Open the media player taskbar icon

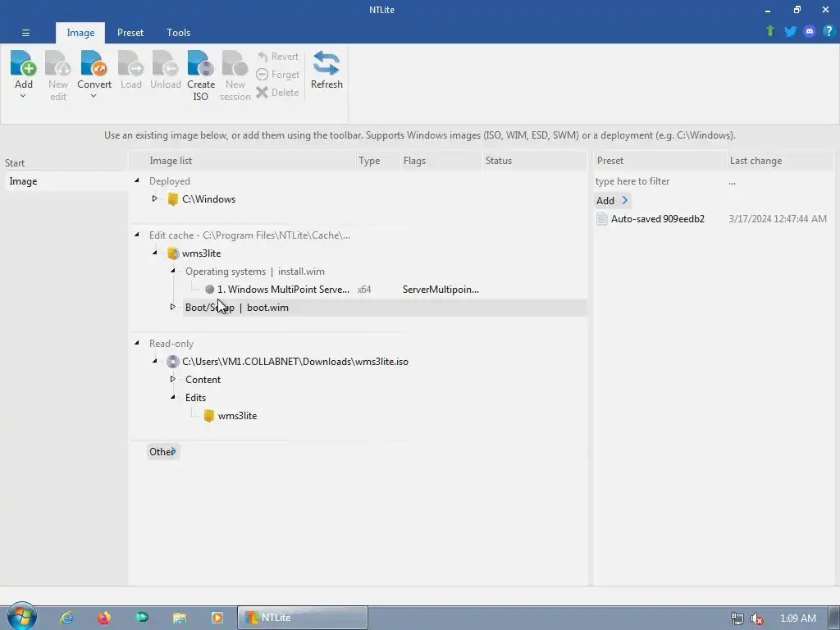coord(217,618)
